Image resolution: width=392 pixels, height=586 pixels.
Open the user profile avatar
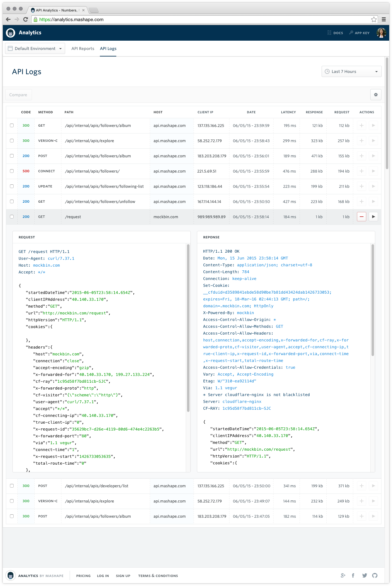(381, 33)
